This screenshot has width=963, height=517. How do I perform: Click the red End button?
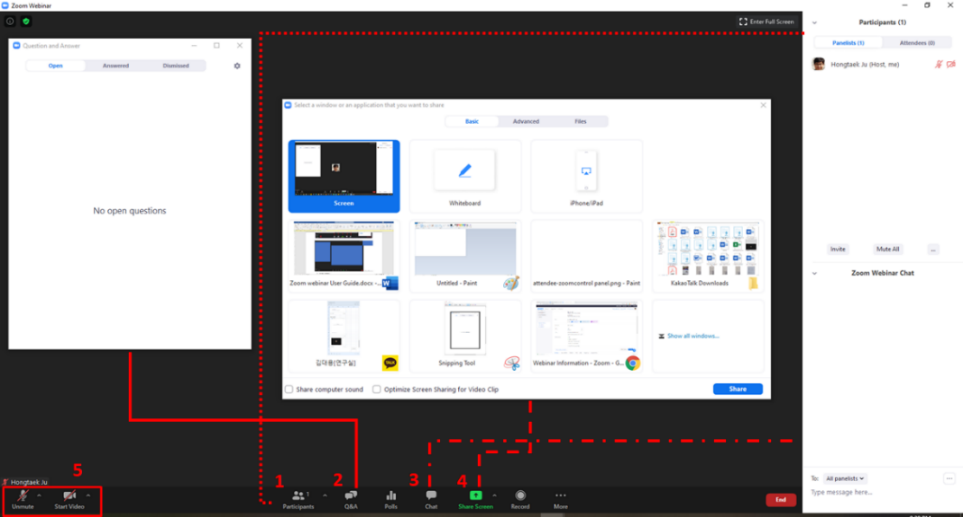click(781, 500)
